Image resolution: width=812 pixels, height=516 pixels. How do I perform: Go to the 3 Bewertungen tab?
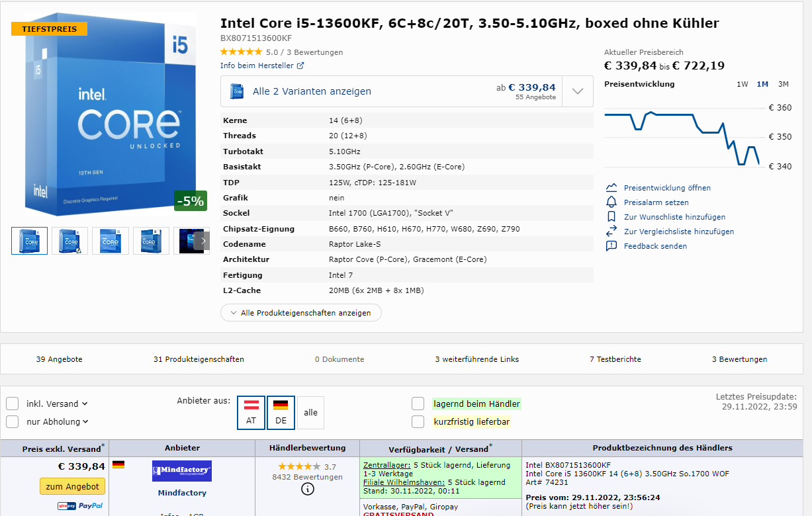(740, 359)
